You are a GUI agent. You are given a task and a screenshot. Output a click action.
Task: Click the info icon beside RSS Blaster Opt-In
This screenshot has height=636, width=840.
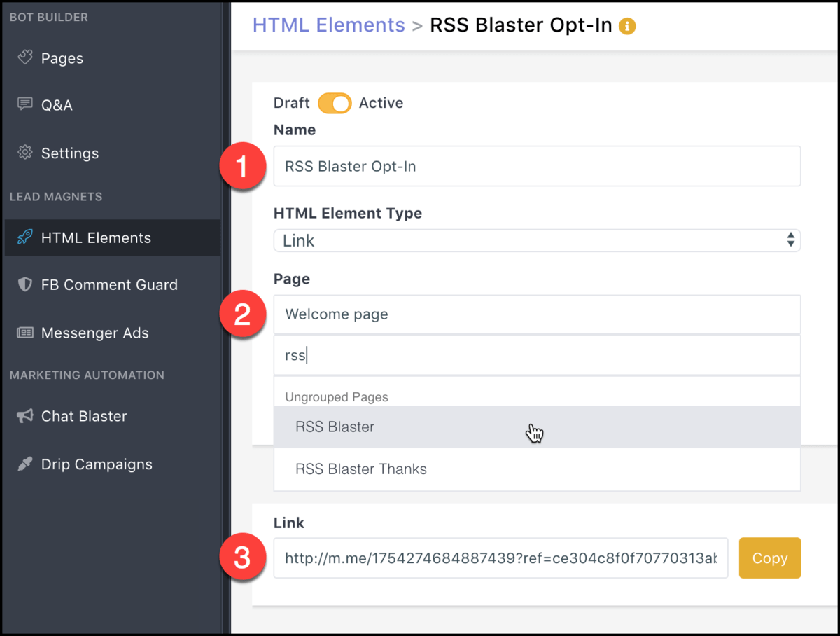(x=627, y=27)
